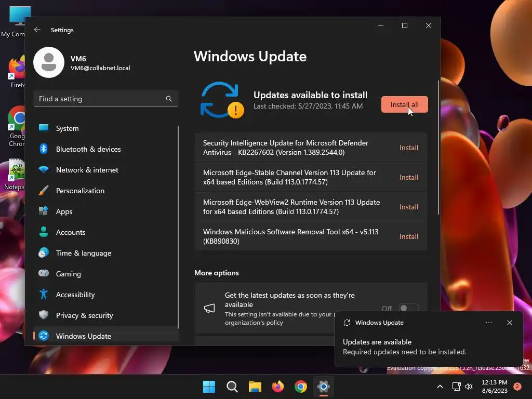This screenshot has width=532, height=399.
Task: Click the VM6 profile avatar
Action: click(49, 62)
